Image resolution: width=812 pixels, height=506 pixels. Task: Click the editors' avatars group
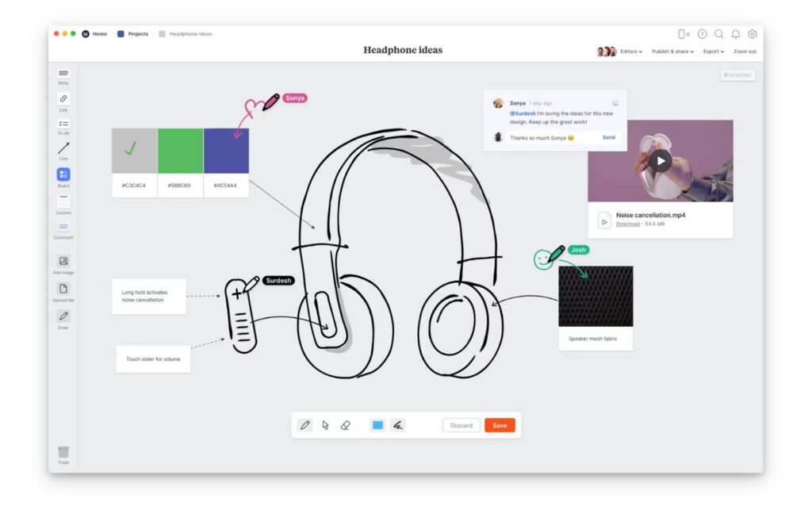(606, 52)
